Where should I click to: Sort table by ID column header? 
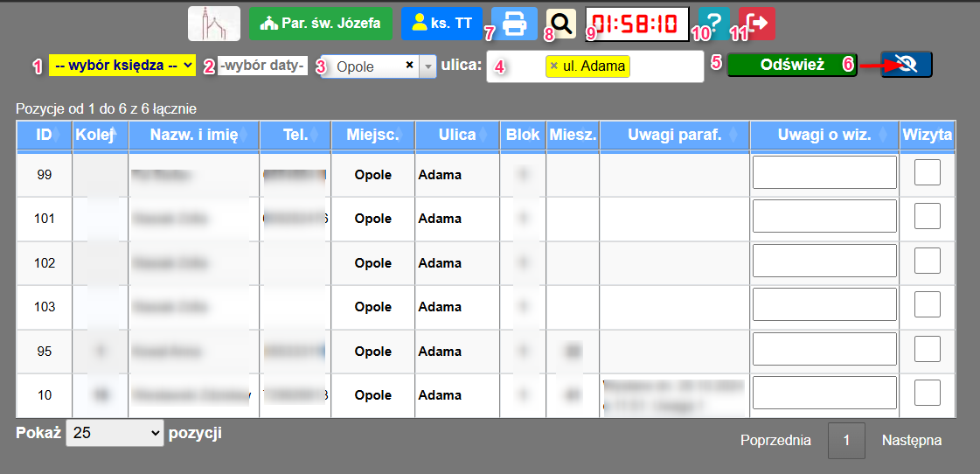[44, 135]
